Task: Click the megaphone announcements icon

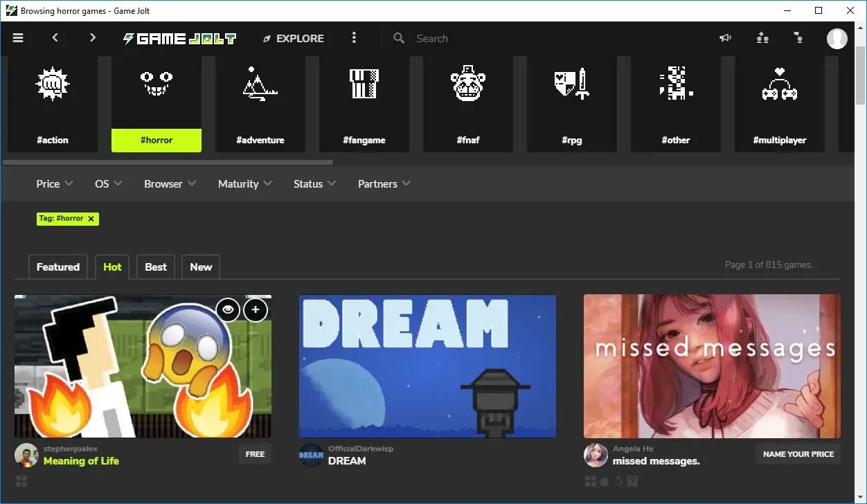Action: (725, 38)
